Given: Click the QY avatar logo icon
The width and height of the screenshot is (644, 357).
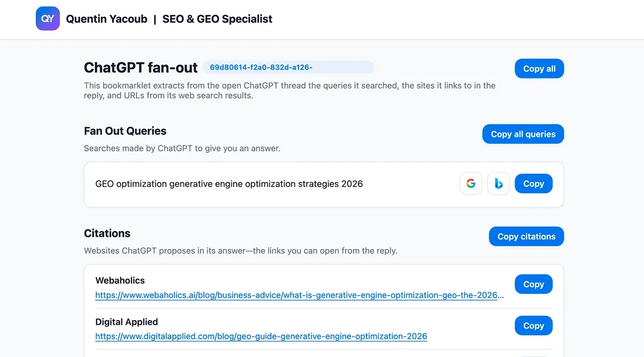Looking at the screenshot, I should pos(48,18).
